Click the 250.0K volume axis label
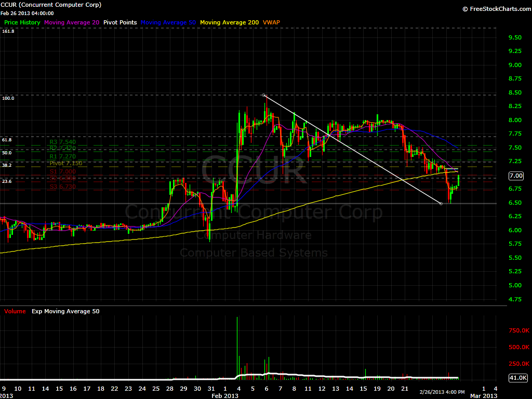Image resolution: width=532 pixels, height=399 pixels. pyautogui.click(x=519, y=364)
